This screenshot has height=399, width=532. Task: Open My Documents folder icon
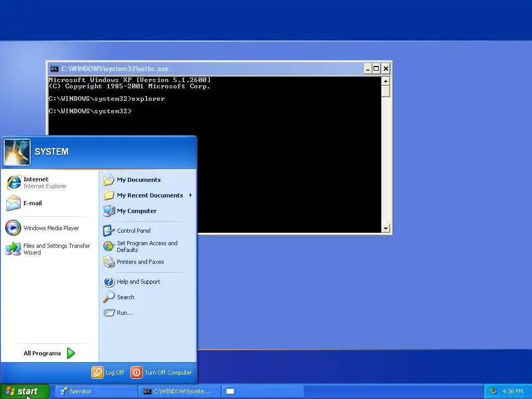click(x=109, y=180)
